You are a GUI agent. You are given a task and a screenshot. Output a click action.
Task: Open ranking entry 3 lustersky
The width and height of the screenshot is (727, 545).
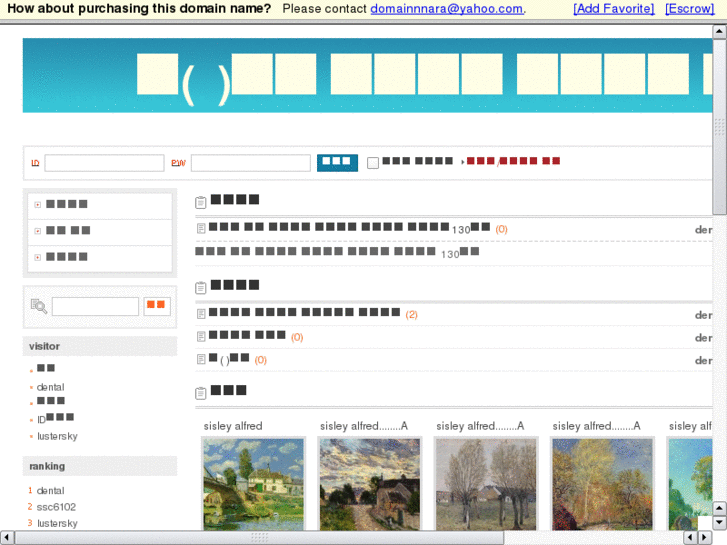[x=57, y=523]
